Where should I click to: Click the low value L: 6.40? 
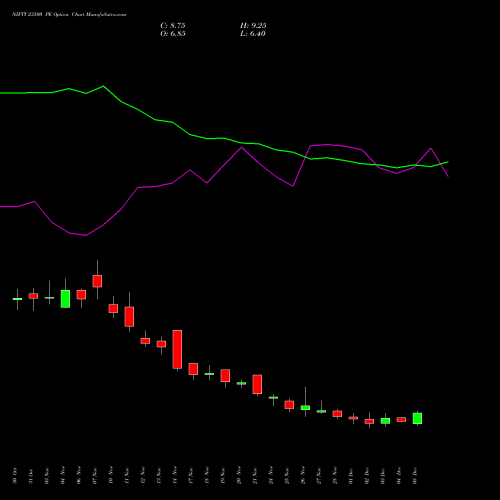[x=253, y=34]
